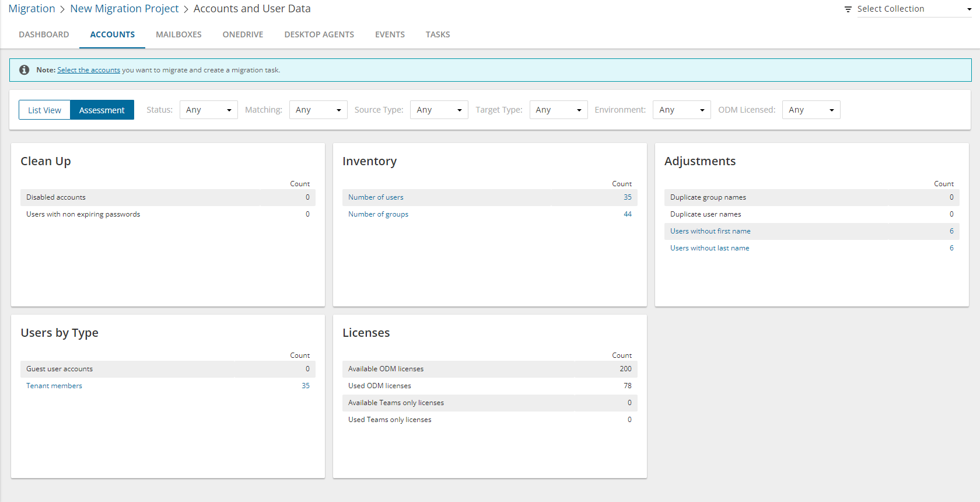The image size is (980, 502).
Task: Open the Number of users link
Action: coord(376,197)
